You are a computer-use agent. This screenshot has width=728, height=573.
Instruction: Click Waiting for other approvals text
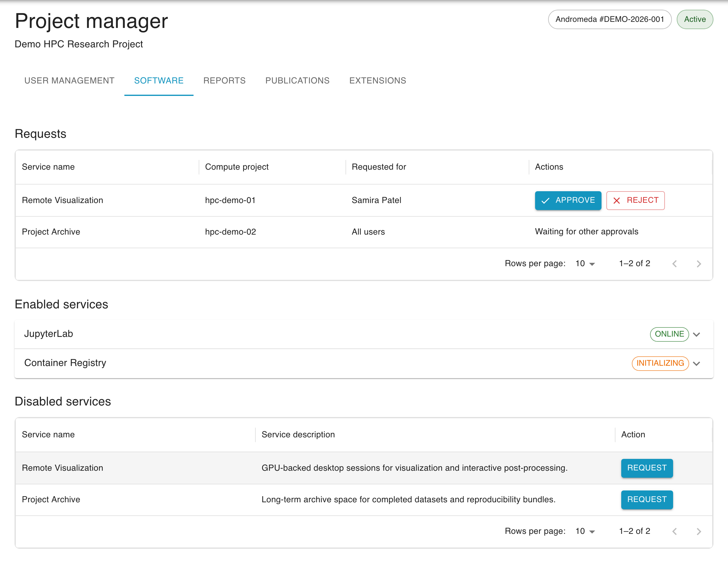[586, 232]
